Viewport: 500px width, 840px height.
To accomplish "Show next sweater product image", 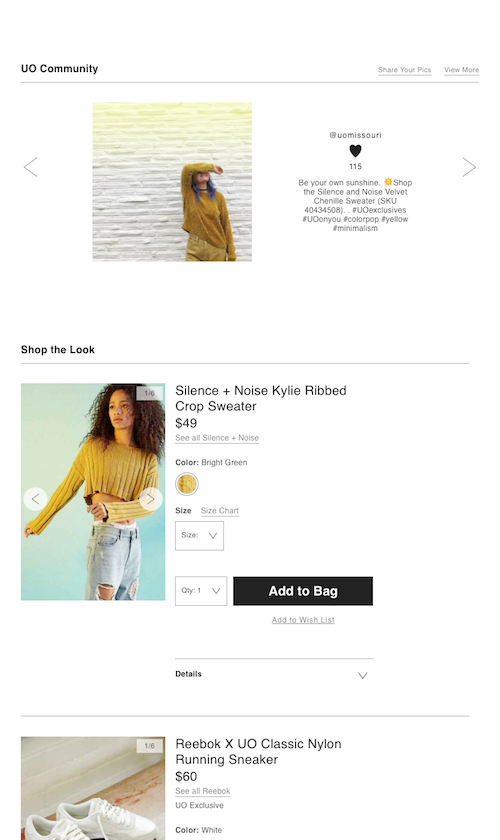I will 151,499.
